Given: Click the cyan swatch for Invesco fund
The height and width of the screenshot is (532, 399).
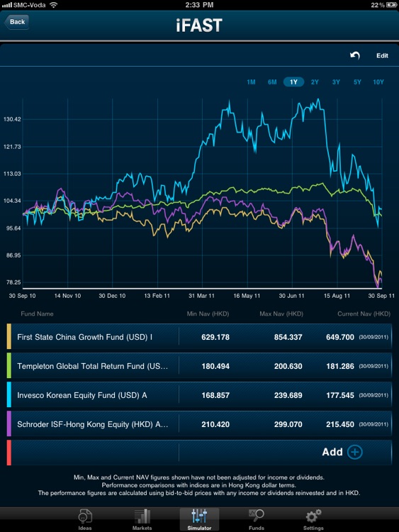Looking at the screenshot, I should tap(9, 395).
